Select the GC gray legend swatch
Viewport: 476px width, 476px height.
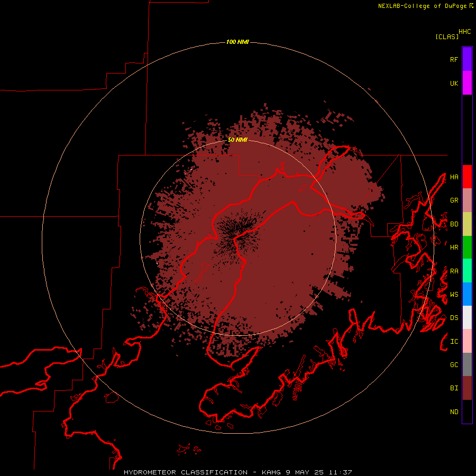pyautogui.click(x=467, y=364)
